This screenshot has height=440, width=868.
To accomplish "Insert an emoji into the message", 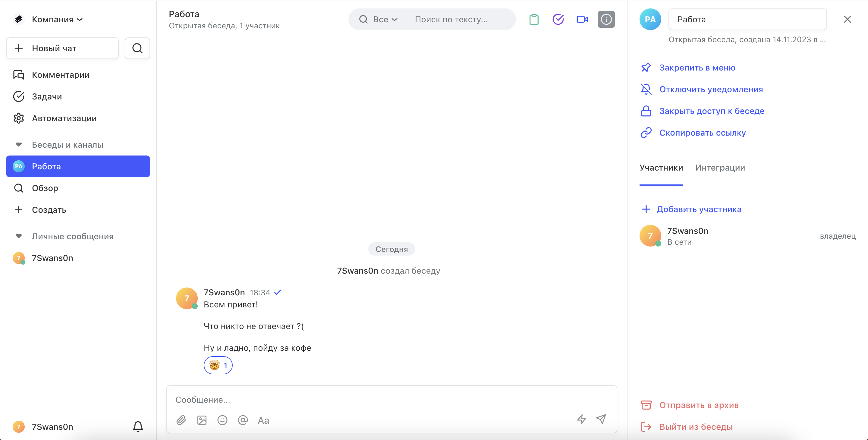I will (222, 420).
